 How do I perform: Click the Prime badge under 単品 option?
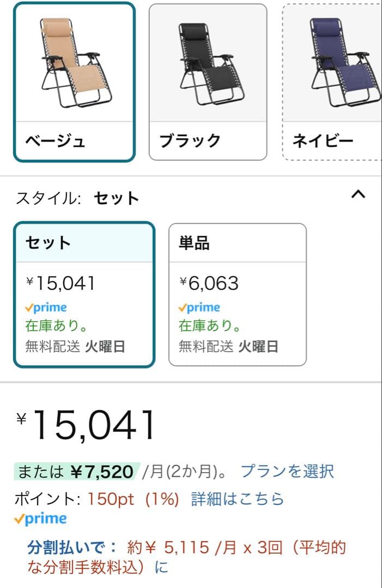pyautogui.click(x=201, y=307)
